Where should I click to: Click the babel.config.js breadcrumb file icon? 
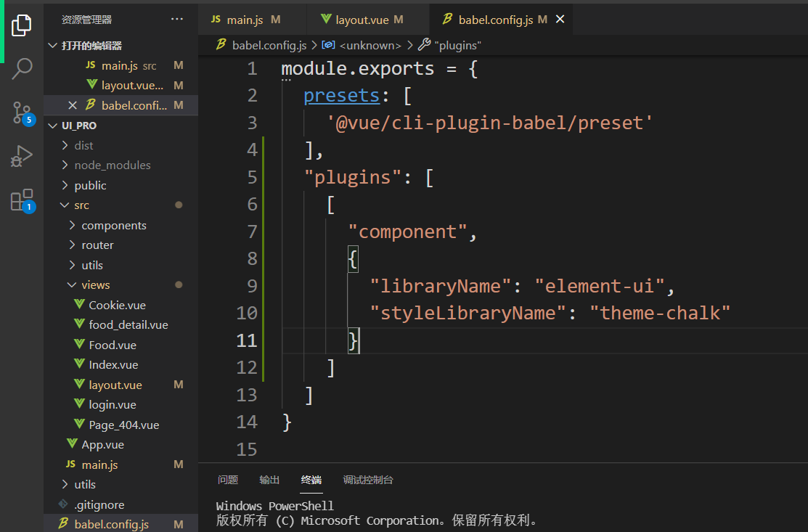coord(220,44)
